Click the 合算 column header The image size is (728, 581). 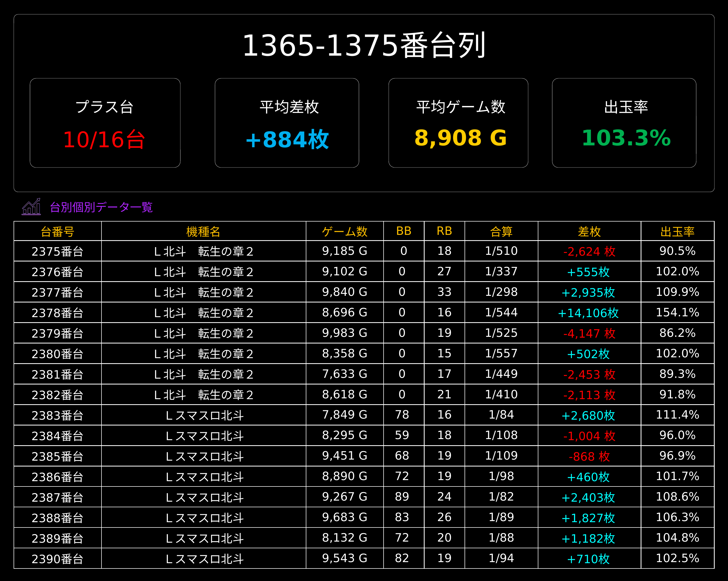501,231
